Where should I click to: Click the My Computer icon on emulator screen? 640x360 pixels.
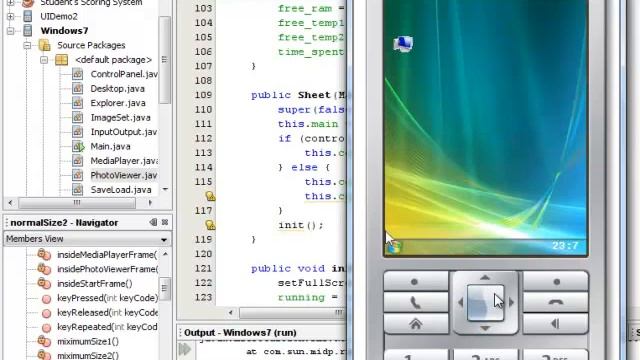403,44
